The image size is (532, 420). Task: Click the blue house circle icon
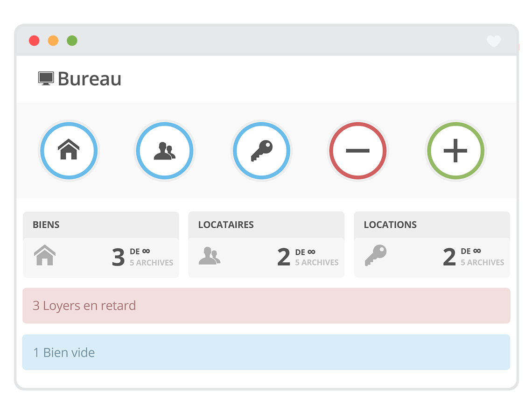click(x=69, y=151)
